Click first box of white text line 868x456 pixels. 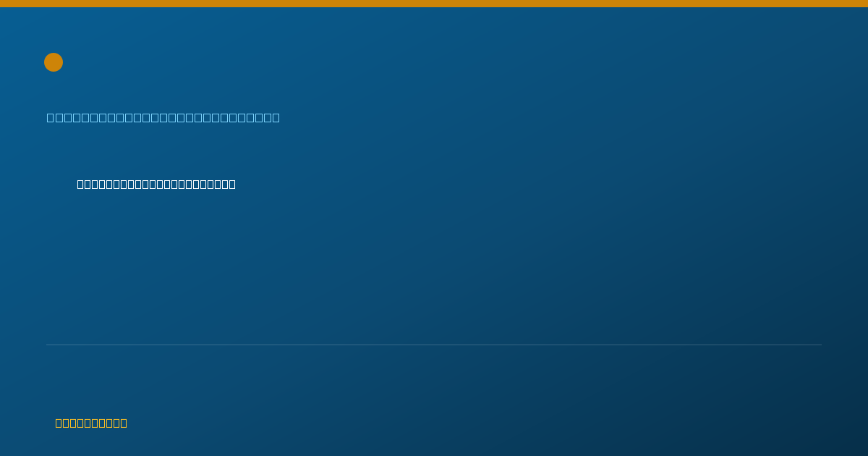tap(81, 184)
